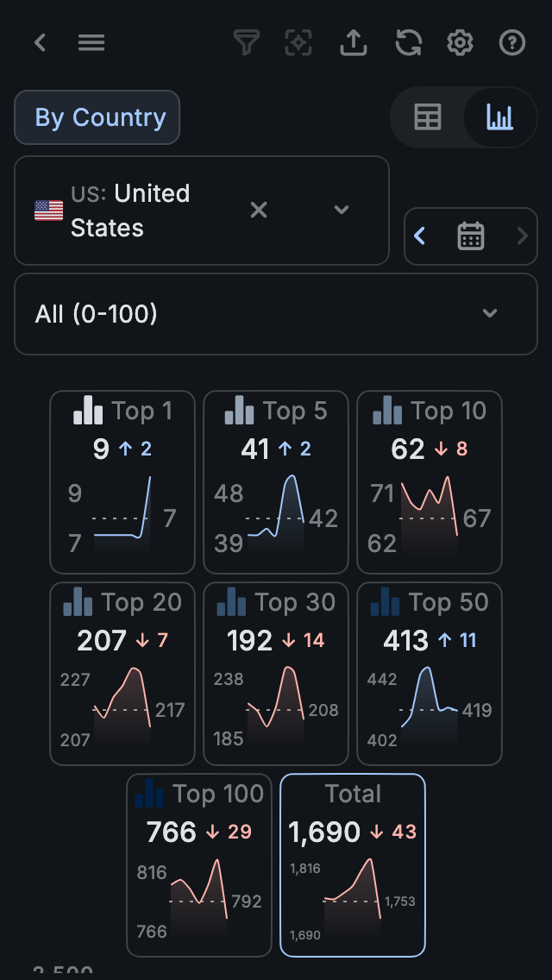The width and height of the screenshot is (552, 980).
Task: Select the Top 10 ranking card
Action: (x=430, y=481)
